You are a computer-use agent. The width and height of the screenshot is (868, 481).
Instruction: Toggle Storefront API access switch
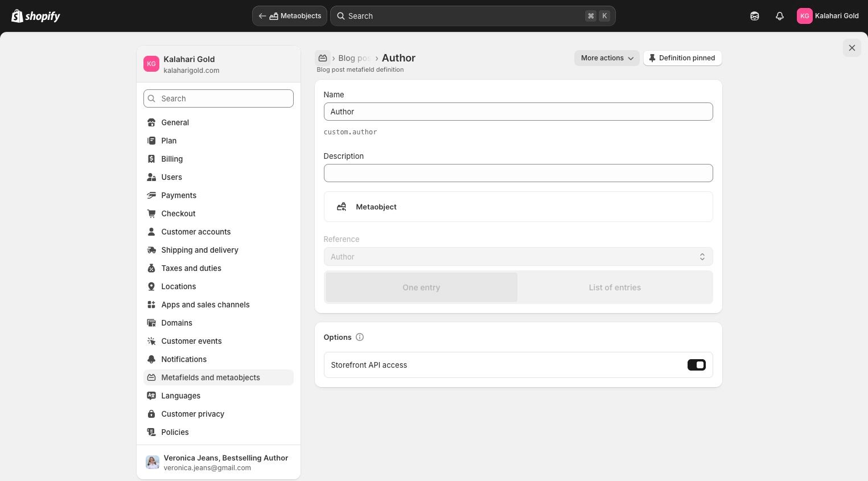(696, 365)
